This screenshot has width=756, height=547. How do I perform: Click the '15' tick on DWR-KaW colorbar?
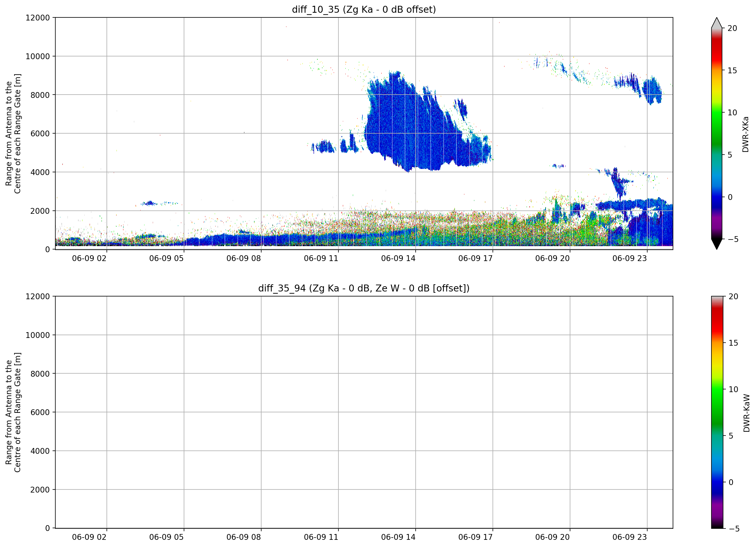point(733,343)
